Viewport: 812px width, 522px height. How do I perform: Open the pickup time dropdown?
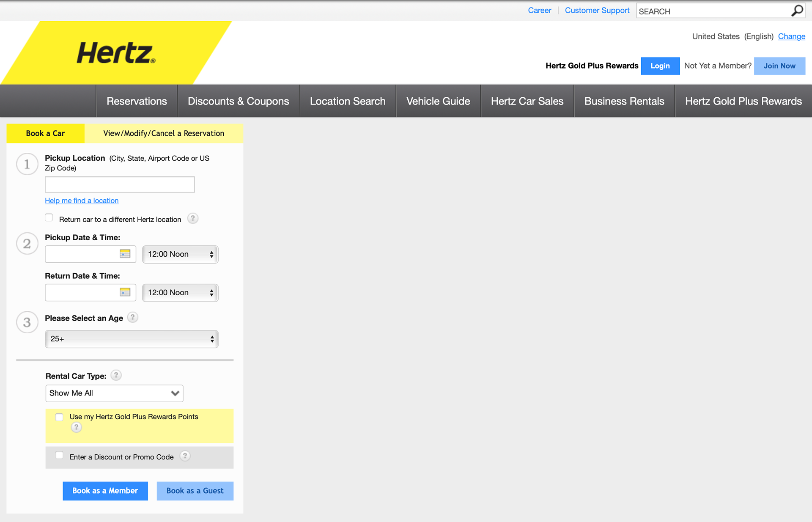click(180, 254)
